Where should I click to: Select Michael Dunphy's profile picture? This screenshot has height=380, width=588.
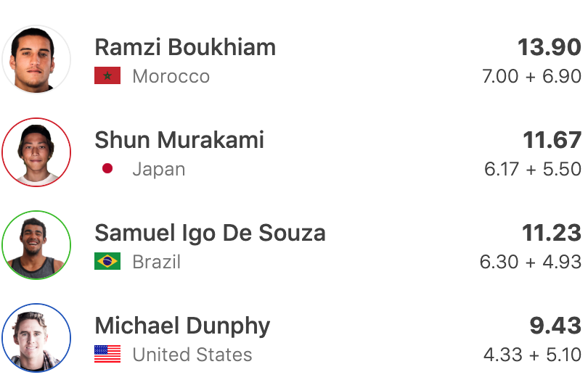pos(36,338)
